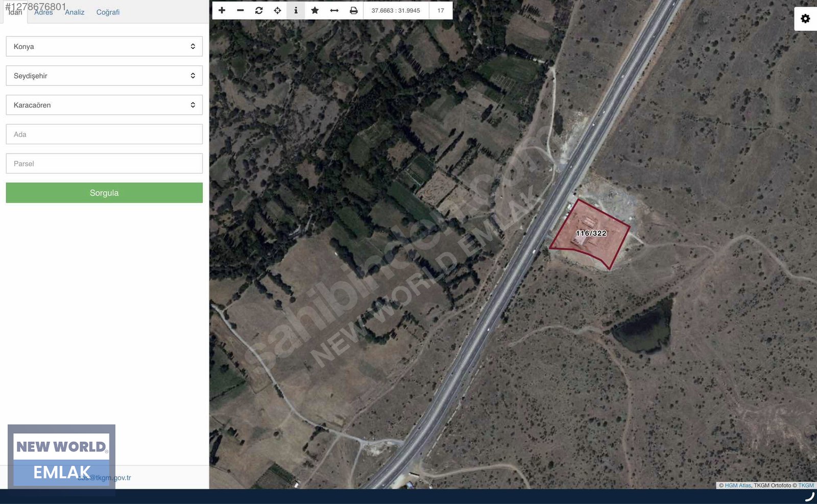Screen dimensions: 817x504
Task: Open the HGM Atlas attribution link
Action: 738,485
